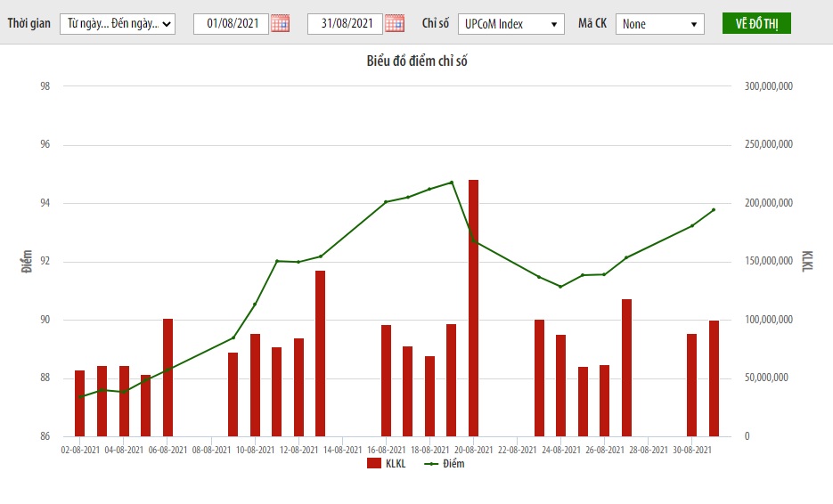Click left axis value 86
Image resolution: width=833 pixels, height=504 pixels.
click(45, 436)
